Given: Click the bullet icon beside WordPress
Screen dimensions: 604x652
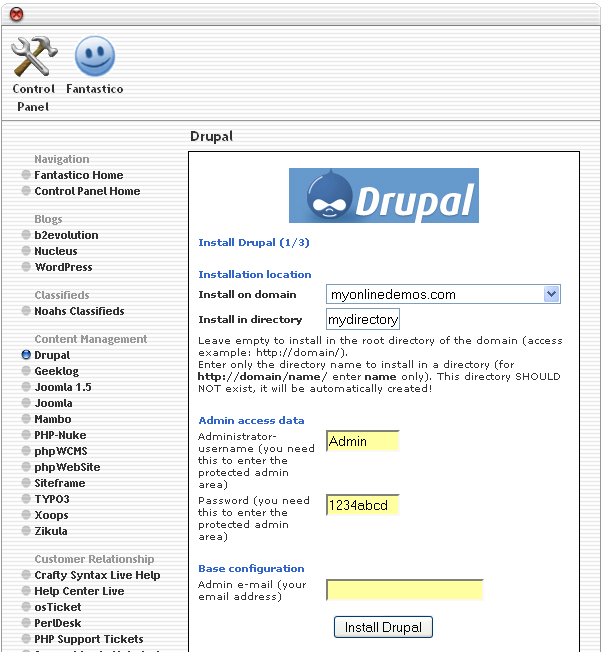Looking at the screenshot, I should (x=26, y=267).
